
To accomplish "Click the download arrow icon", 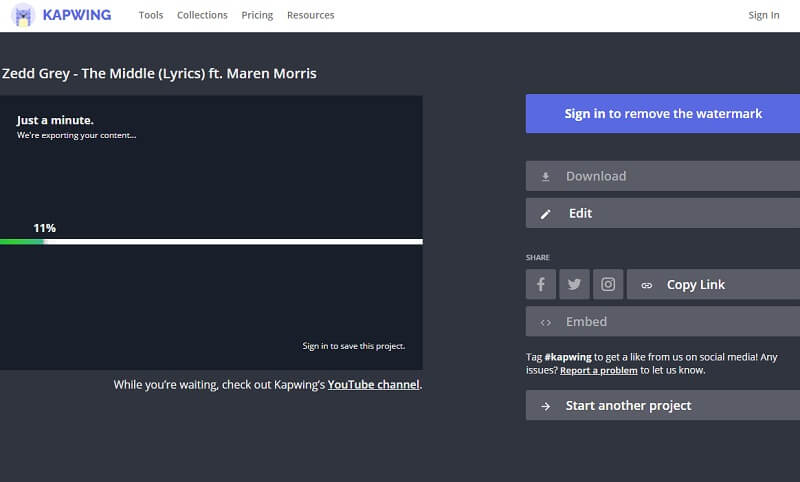I will (545, 176).
